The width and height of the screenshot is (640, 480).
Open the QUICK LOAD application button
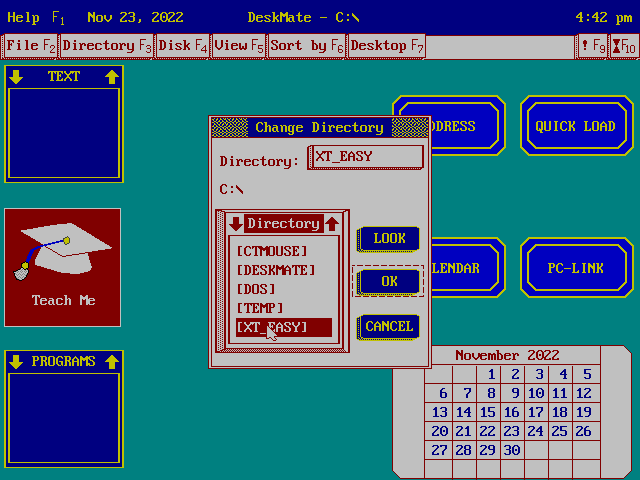577,126
